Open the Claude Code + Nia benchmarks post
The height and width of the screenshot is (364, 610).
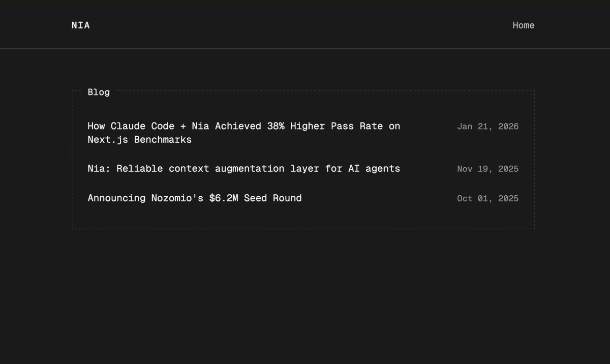(244, 133)
